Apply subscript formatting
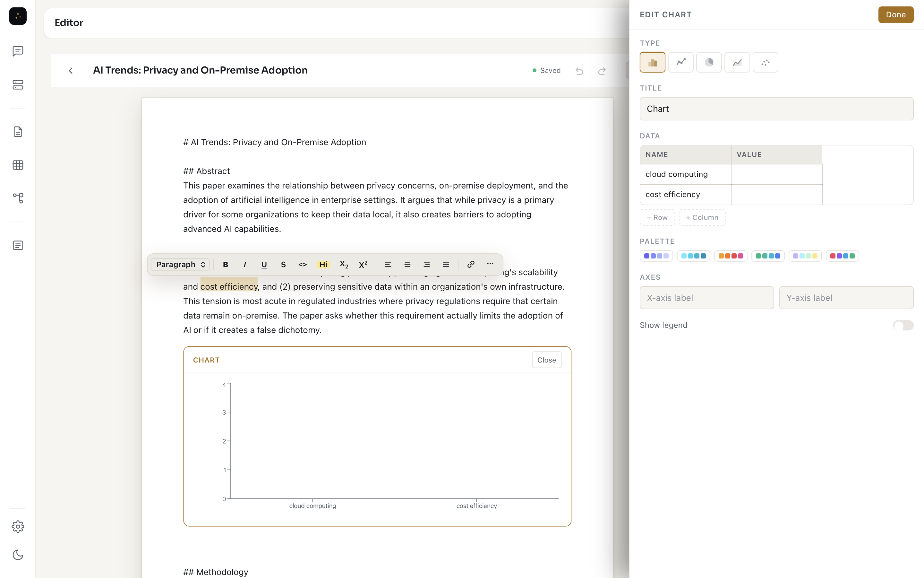The height and width of the screenshot is (578, 924). click(x=344, y=265)
